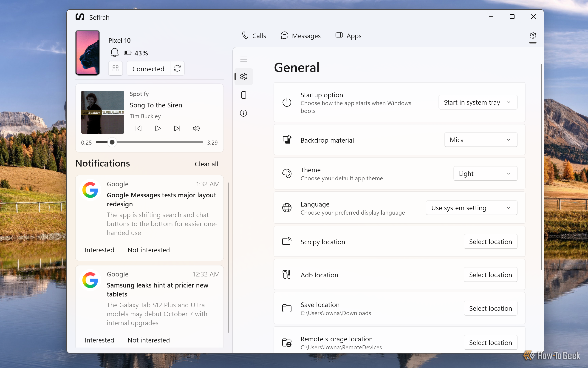Open the notification bell for Pixel 10
The image size is (588, 368).
click(114, 53)
